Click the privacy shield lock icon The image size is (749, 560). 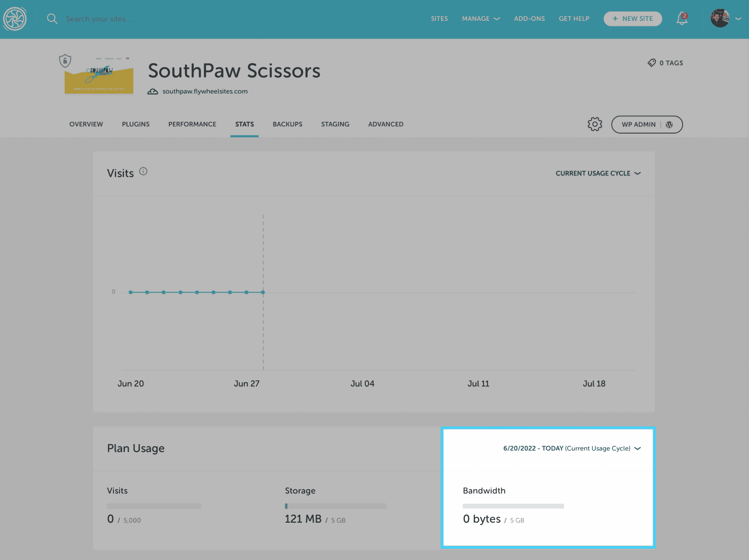click(x=65, y=61)
